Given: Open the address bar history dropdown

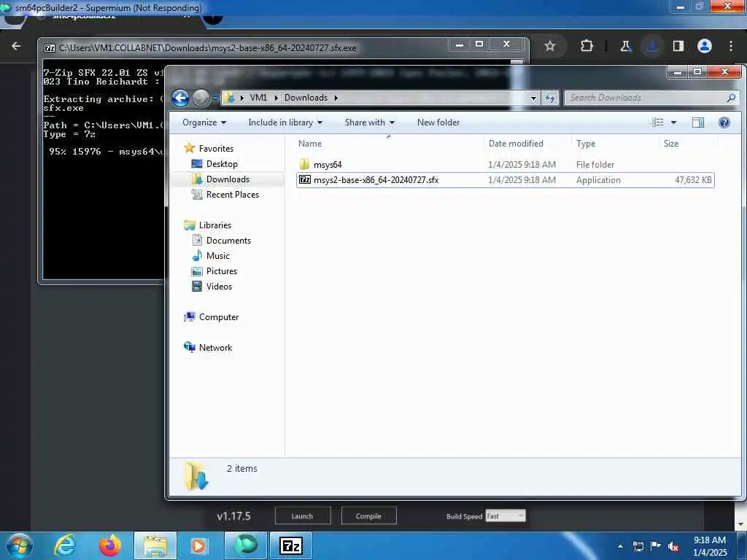Looking at the screenshot, I should tap(533, 98).
